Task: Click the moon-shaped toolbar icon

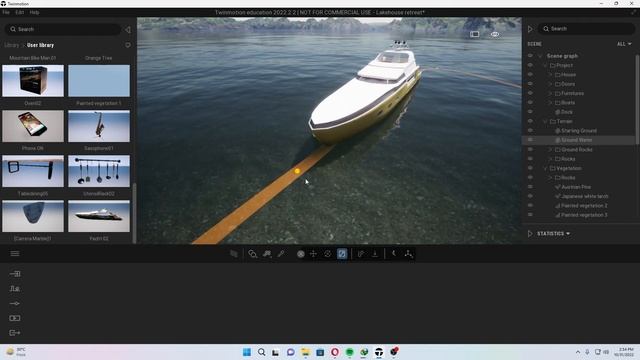Action: (394, 253)
